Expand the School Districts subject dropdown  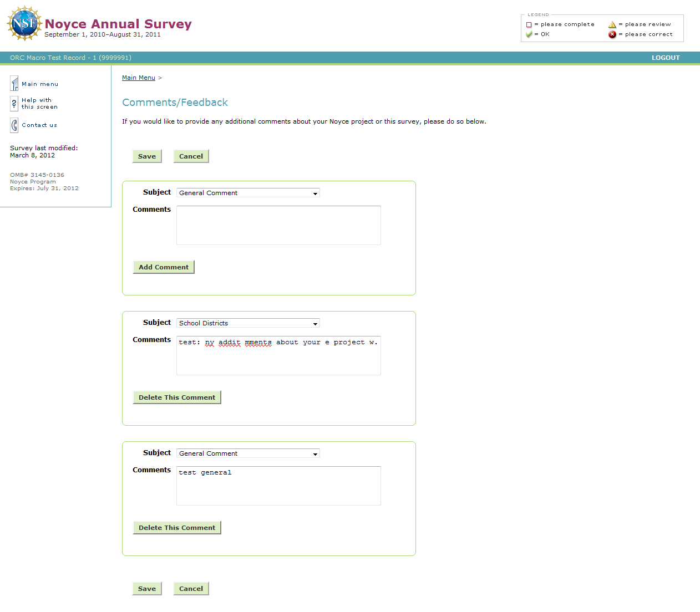(248, 323)
